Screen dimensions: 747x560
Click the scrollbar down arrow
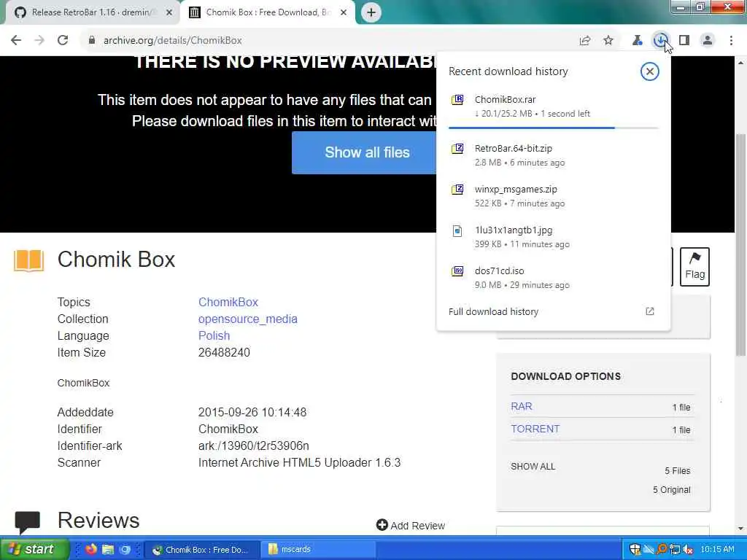tap(740, 528)
